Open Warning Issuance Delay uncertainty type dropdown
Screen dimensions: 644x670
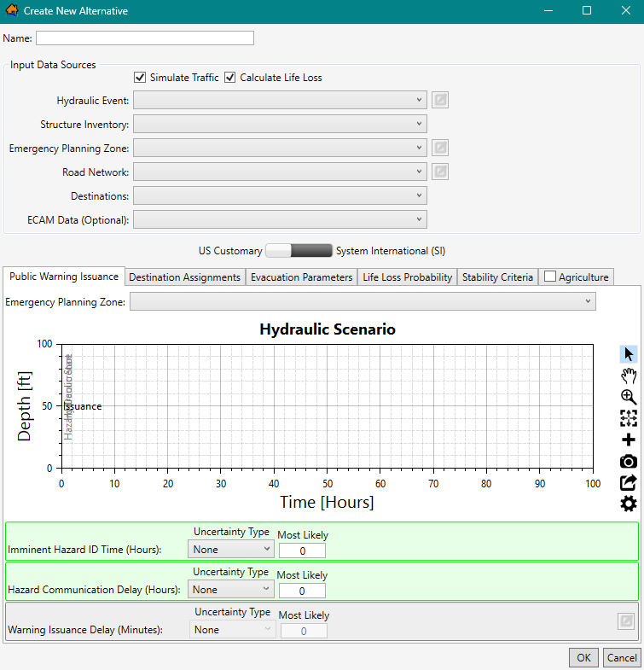pyautogui.click(x=232, y=630)
